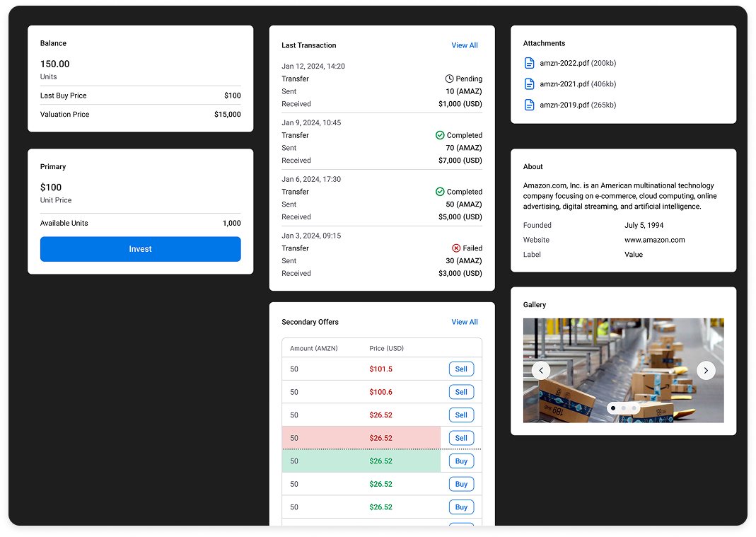
Task: Click the Primary $100 unit price
Action: point(51,187)
